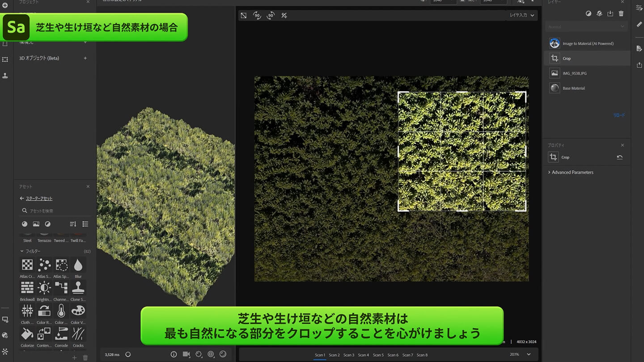Add a 3D オブジェクト (Beta) with plus
The image size is (644, 362).
(x=85, y=58)
